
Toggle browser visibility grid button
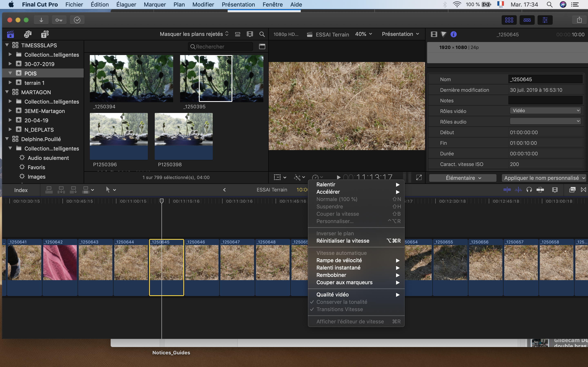pyautogui.click(x=509, y=20)
